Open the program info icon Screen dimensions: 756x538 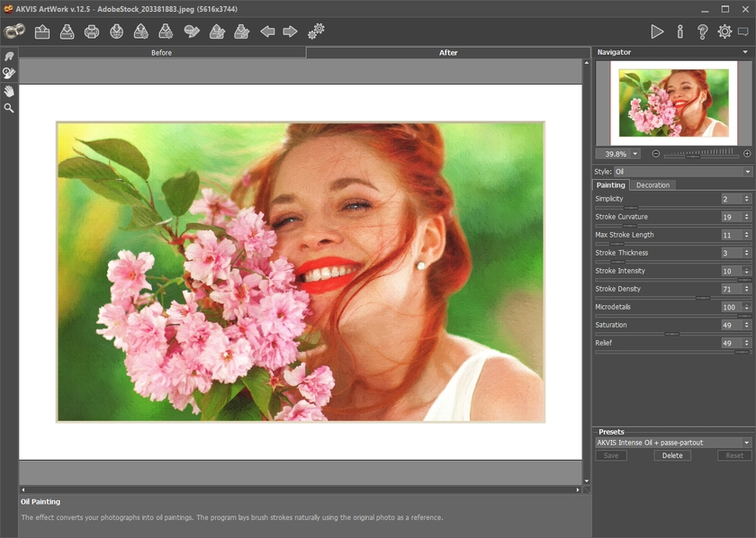679,31
